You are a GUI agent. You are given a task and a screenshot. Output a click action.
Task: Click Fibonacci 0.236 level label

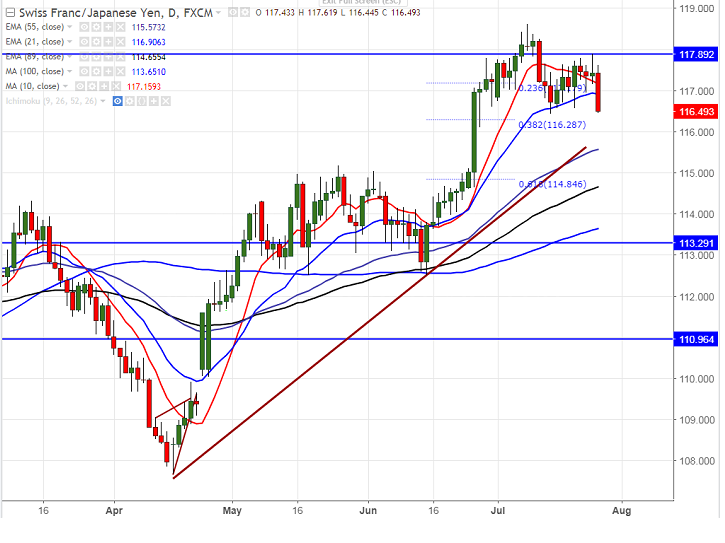(x=552, y=88)
